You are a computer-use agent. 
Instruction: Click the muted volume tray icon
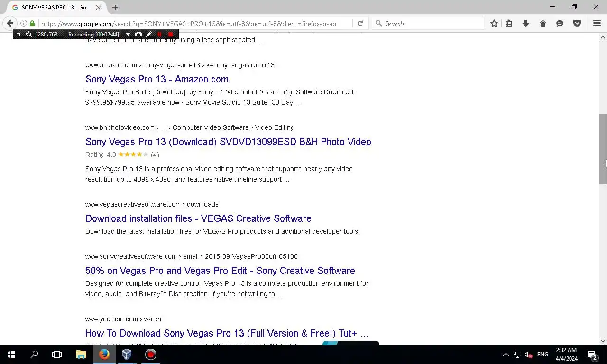pyautogui.click(x=529, y=355)
